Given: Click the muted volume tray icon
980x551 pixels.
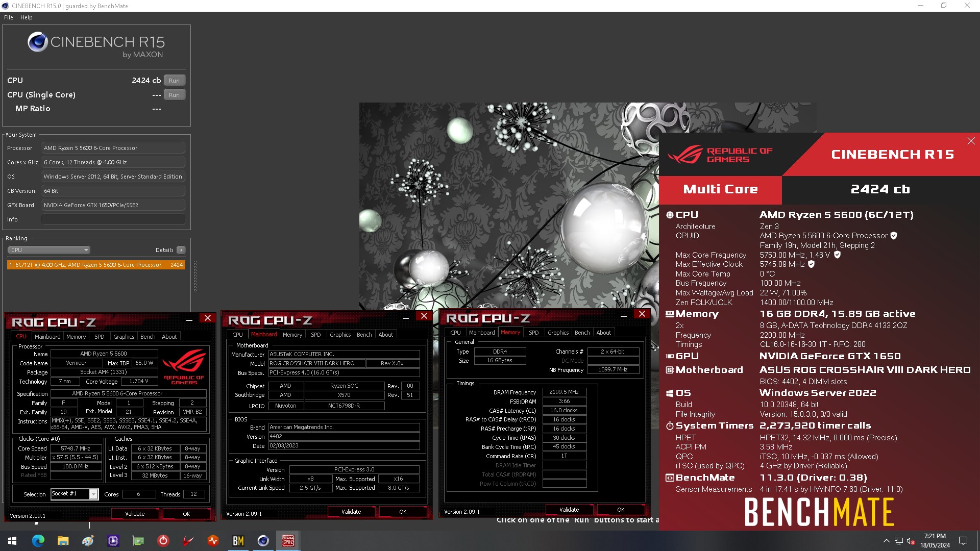Looking at the screenshot, I should tap(911, 541).
